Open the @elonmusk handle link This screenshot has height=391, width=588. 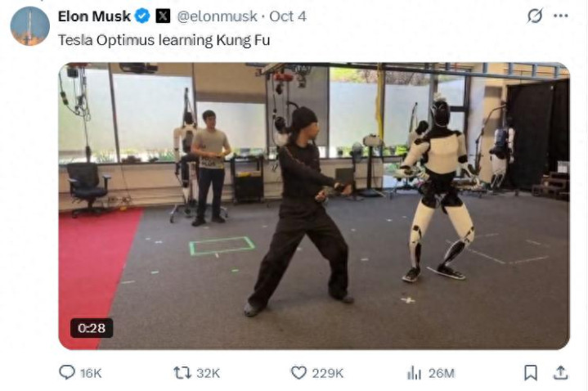pos(217,16)
